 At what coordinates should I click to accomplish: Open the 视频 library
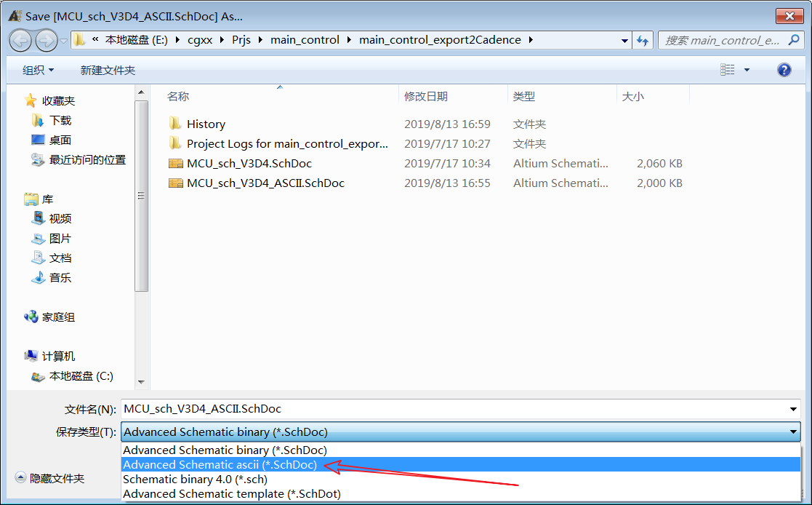pyautogui.click(x=52, y=219)
